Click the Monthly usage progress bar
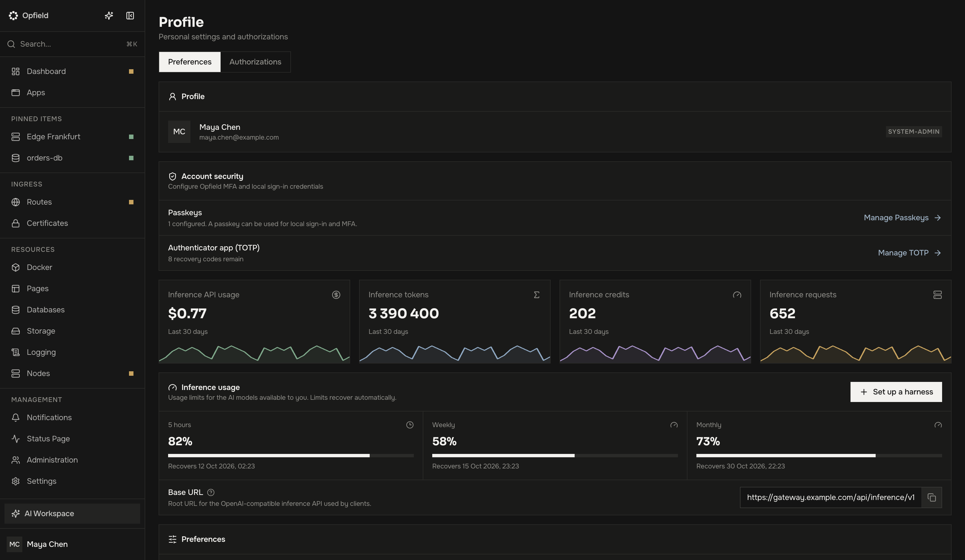 point(819,456)
